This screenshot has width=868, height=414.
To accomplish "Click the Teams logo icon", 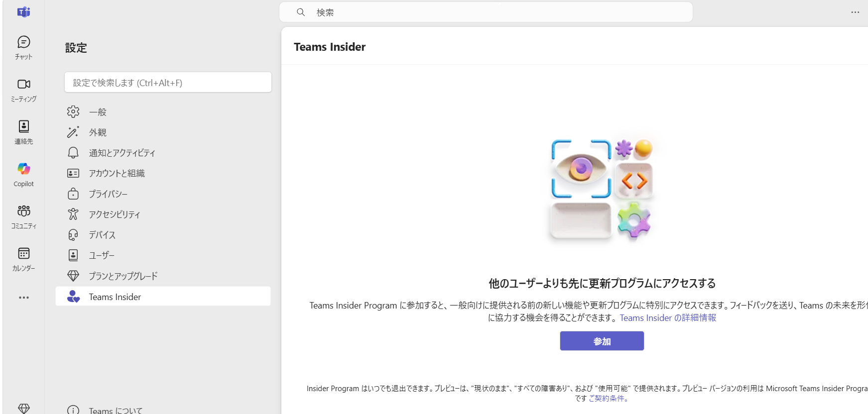I will [23, 12].
